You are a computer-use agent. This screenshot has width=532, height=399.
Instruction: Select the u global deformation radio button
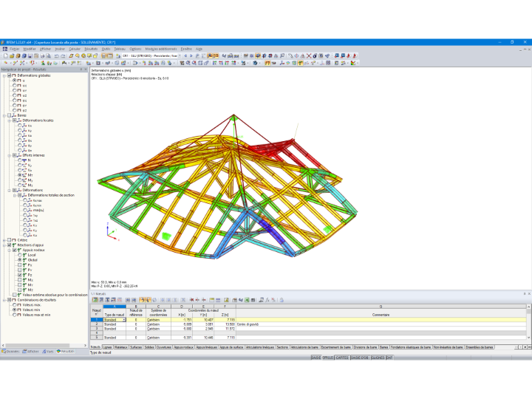15,81
